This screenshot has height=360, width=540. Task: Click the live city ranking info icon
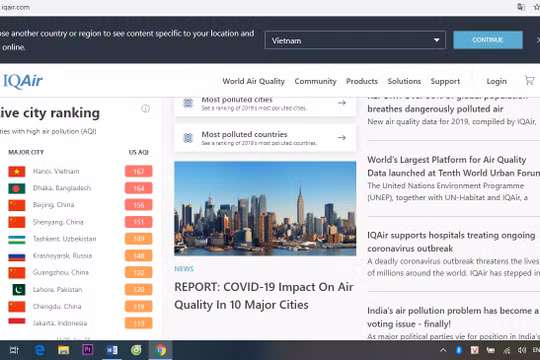pos(146,109)
